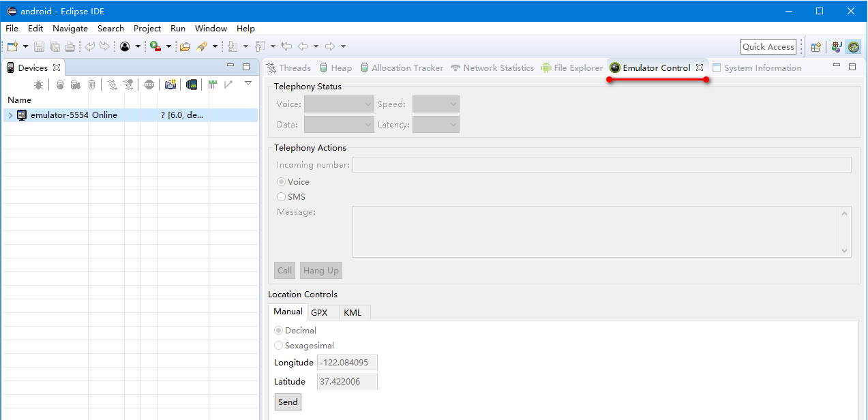The width and height of the screenshot is (868, 420).
Task: Switch to the Network Statistics tab
Action: pyautogui.click(x=492, y=68)
